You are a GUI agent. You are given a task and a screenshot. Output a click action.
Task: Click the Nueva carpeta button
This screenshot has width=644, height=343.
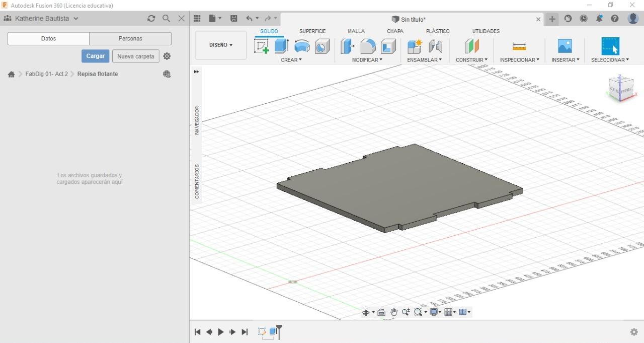coord(136,56)
